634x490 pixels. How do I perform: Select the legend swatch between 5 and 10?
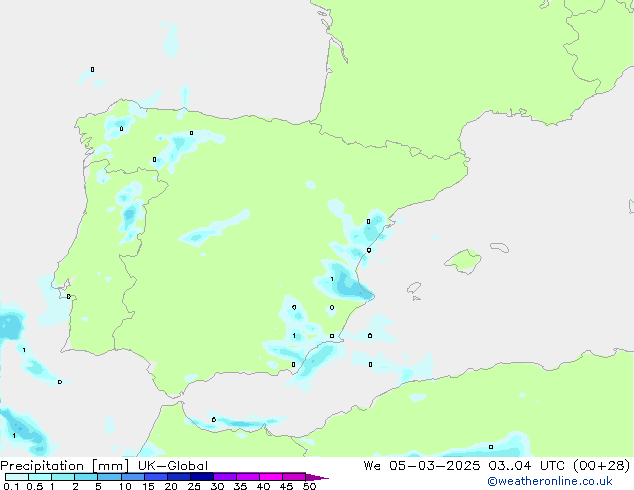[x=109, y=477]
